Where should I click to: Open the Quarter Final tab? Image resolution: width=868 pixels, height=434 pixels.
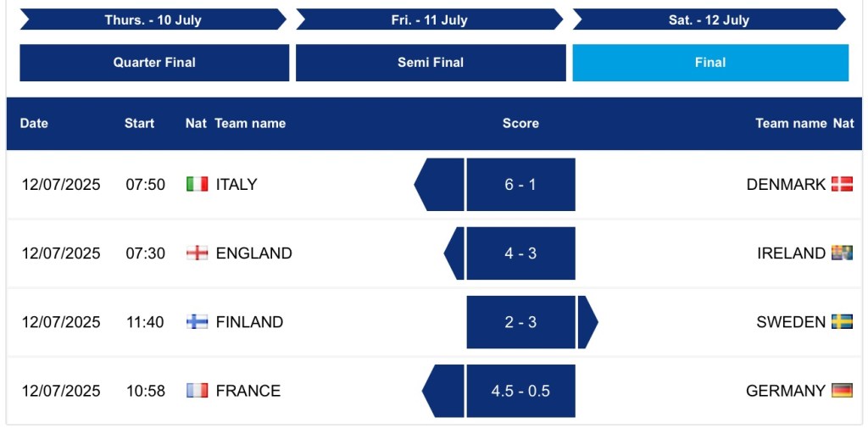[154, 63]
